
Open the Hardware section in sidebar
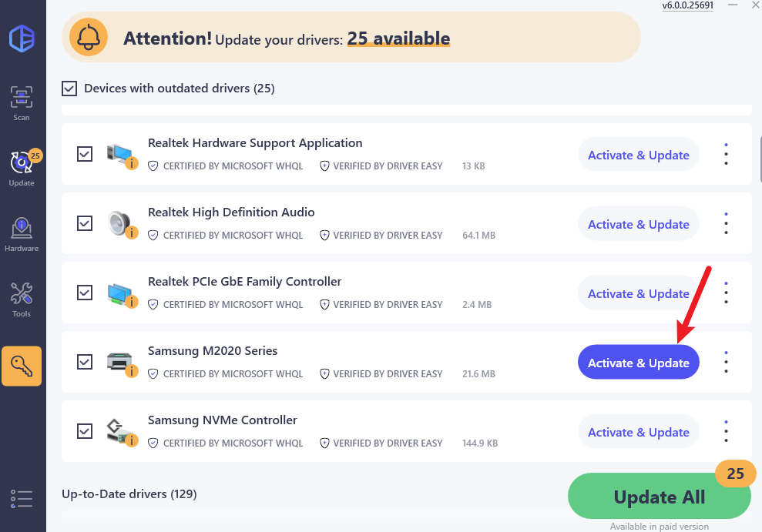tap(22, 234)
